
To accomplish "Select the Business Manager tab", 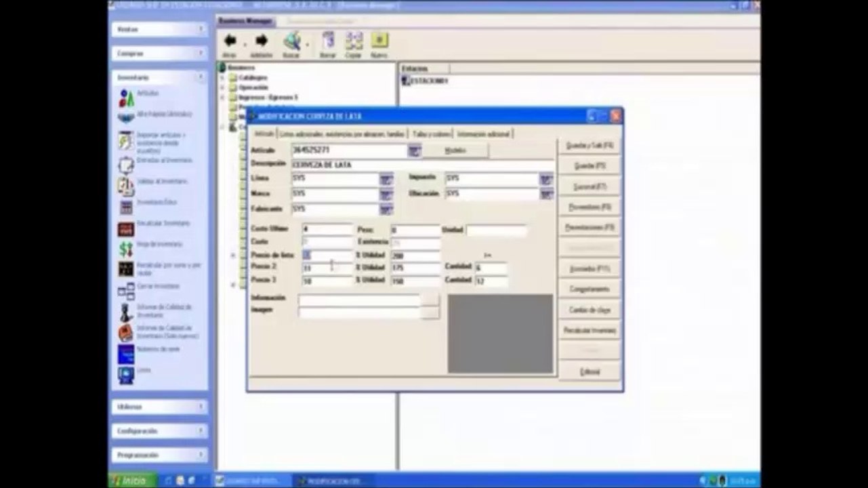I will coord(245,21).
